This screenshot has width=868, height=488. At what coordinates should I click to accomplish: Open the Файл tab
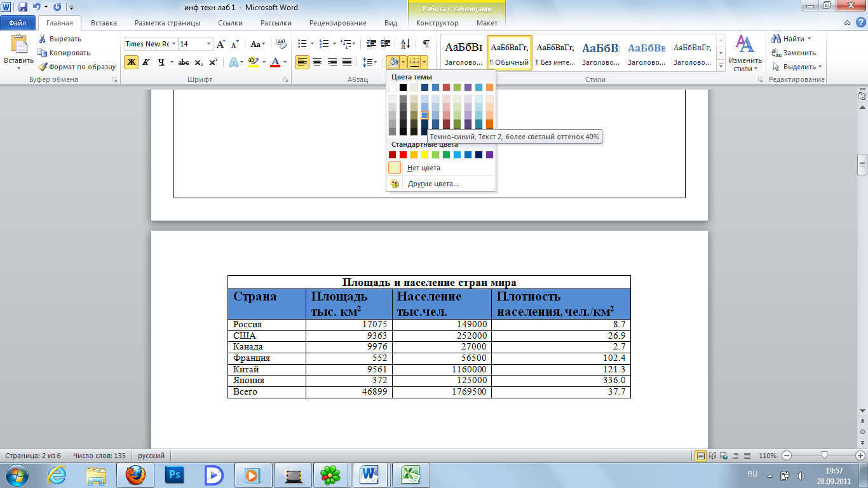pos(17,23)
